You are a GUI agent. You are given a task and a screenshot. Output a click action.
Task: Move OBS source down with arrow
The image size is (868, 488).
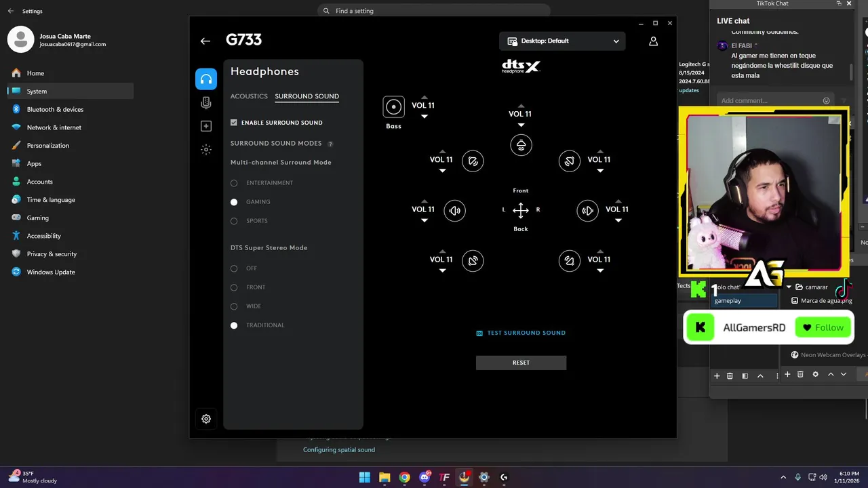point(844,374)
